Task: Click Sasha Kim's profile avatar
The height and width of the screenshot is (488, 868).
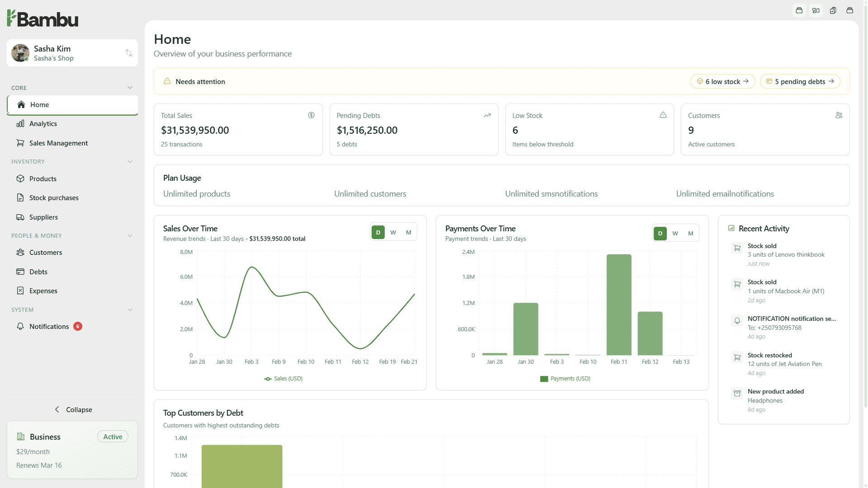Action: 20,53
